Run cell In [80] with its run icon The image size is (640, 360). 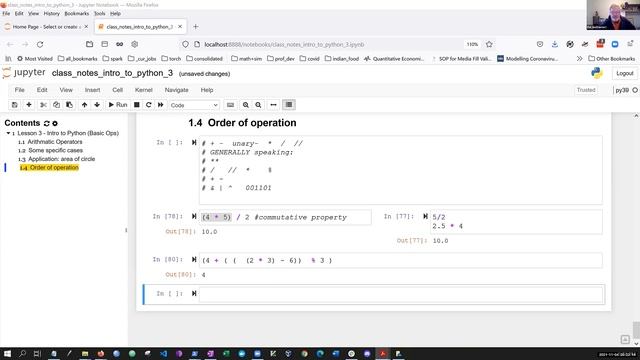click(194, 260)
